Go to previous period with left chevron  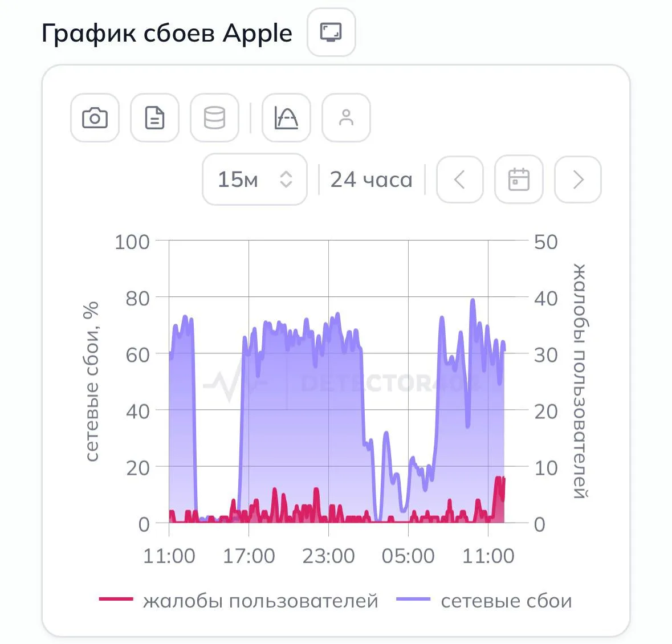(460, 180)
